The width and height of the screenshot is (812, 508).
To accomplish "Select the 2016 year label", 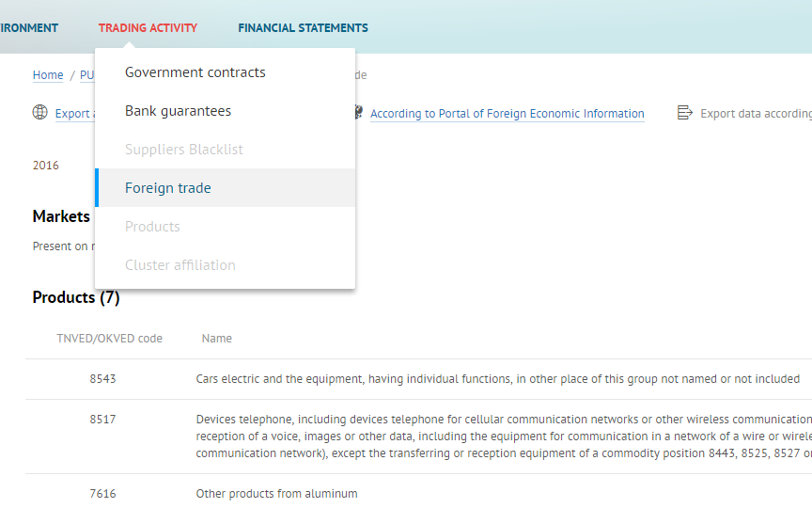I will [x=45, y=166].
